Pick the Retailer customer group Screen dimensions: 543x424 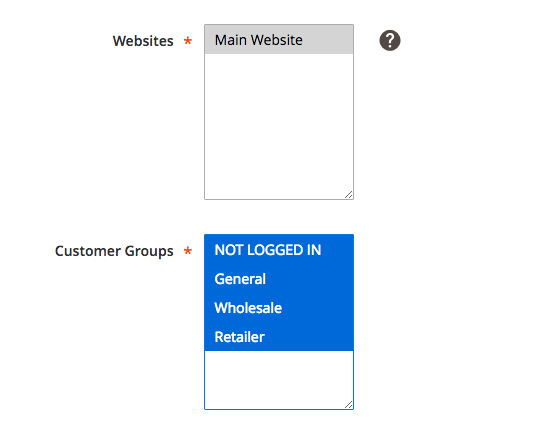click(279, 337)
